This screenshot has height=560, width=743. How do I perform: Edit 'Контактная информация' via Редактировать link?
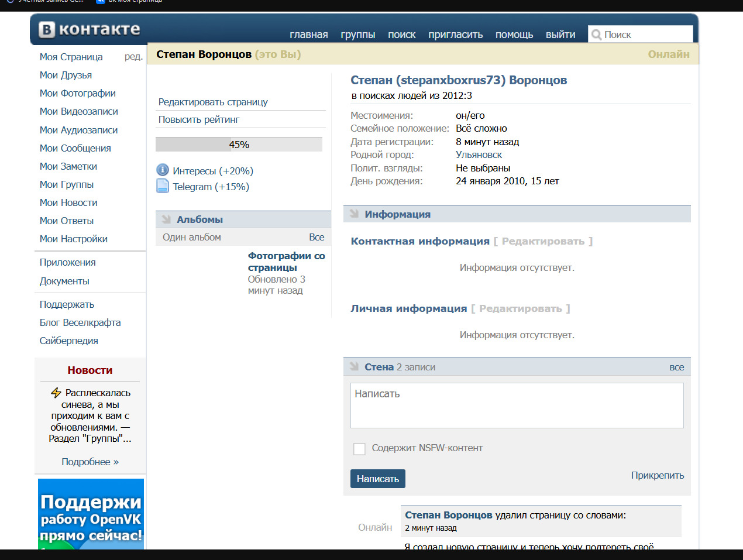543,241
